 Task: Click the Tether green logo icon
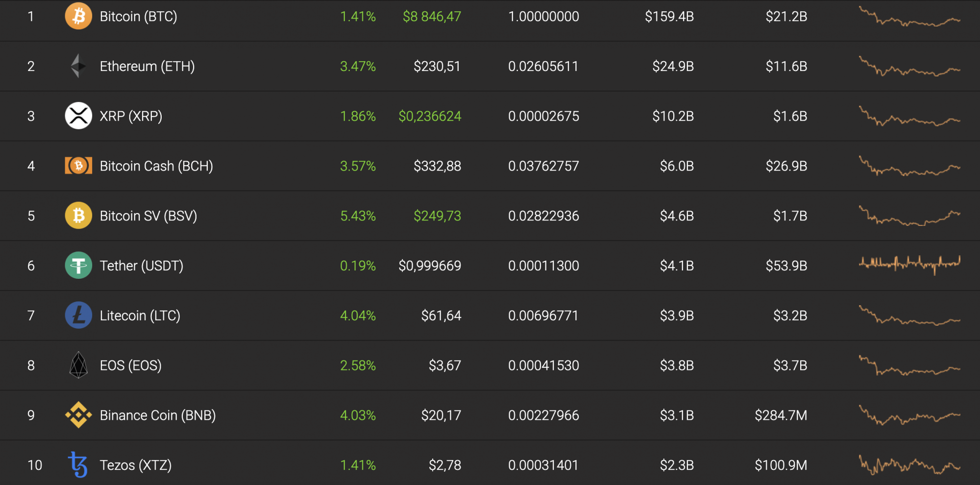(78, 265)
